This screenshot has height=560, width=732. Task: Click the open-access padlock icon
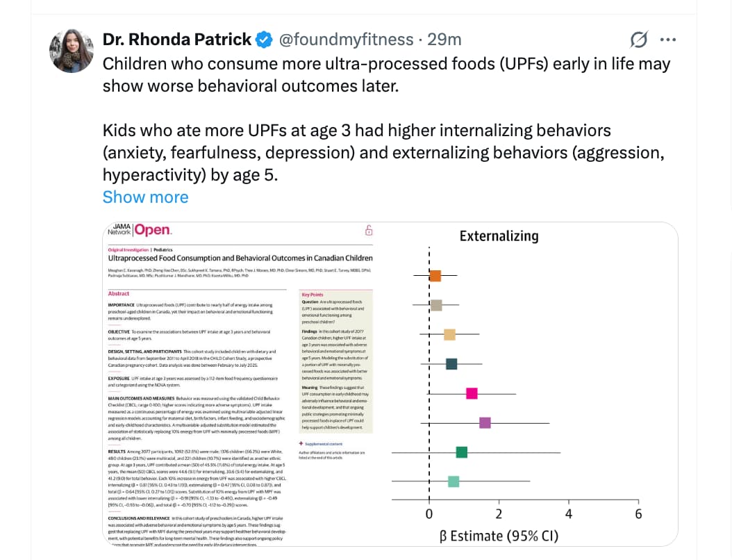click(x=369, y=231)
